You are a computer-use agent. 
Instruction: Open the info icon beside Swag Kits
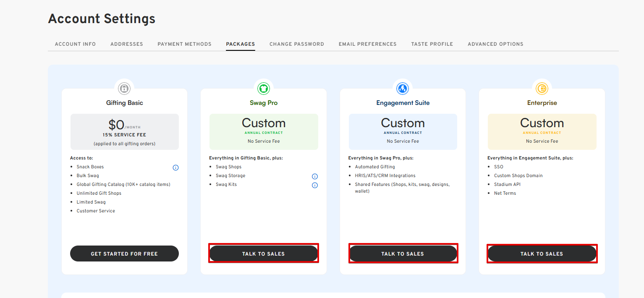click(x=315, y=185)
